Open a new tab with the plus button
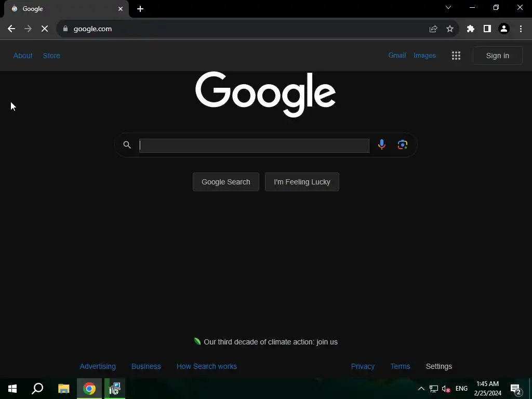Screen dimensions: 532x399 click(140, 9)
